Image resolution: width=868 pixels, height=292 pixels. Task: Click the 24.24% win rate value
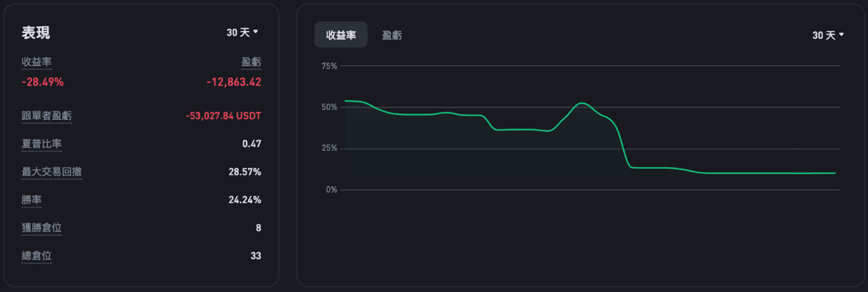coord(244,199)
